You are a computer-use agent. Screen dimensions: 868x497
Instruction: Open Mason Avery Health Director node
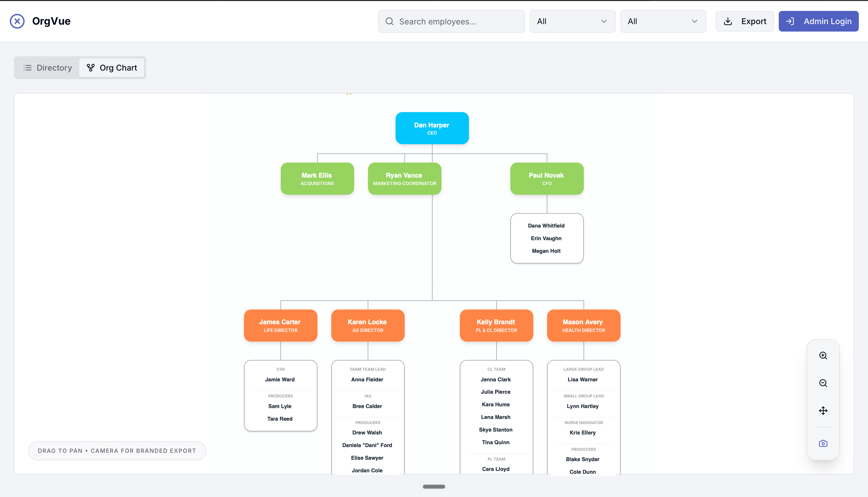[584, 325]
